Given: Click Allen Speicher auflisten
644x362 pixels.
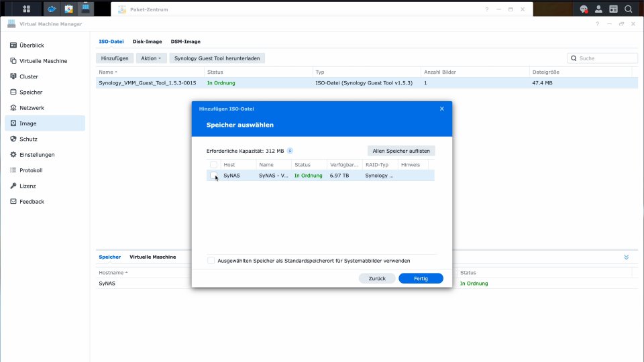Looking at the screenshot, I should pyautogui.click(x=401, y=151).
